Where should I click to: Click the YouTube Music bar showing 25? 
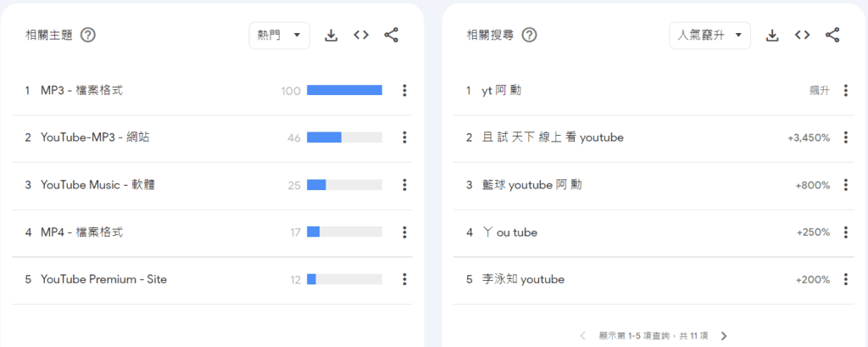pos(344,185)
